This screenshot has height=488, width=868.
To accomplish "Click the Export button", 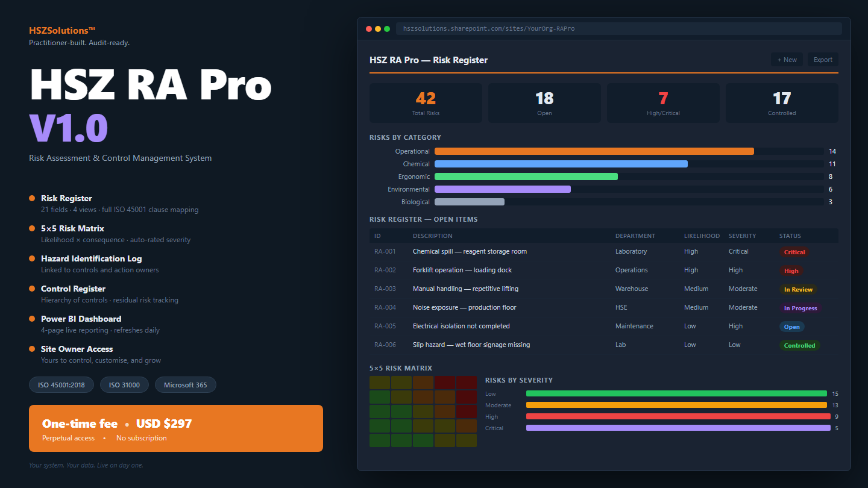I will (x=823, y=60).
